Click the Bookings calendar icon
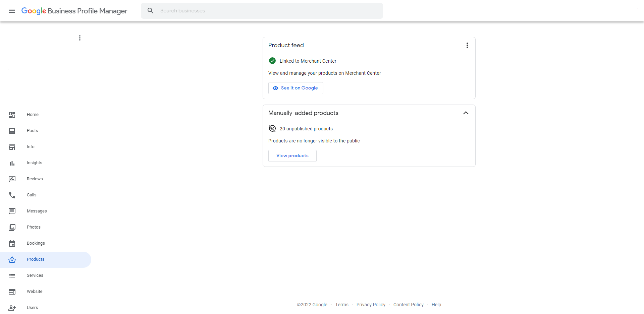 point(12,244)
